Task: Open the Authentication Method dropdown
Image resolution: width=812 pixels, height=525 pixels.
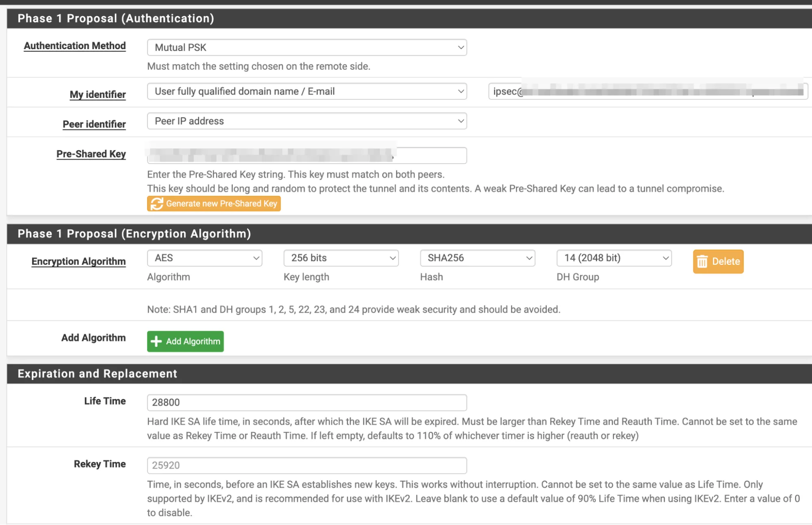Action: pyautogui.click(x=307, y=47)
